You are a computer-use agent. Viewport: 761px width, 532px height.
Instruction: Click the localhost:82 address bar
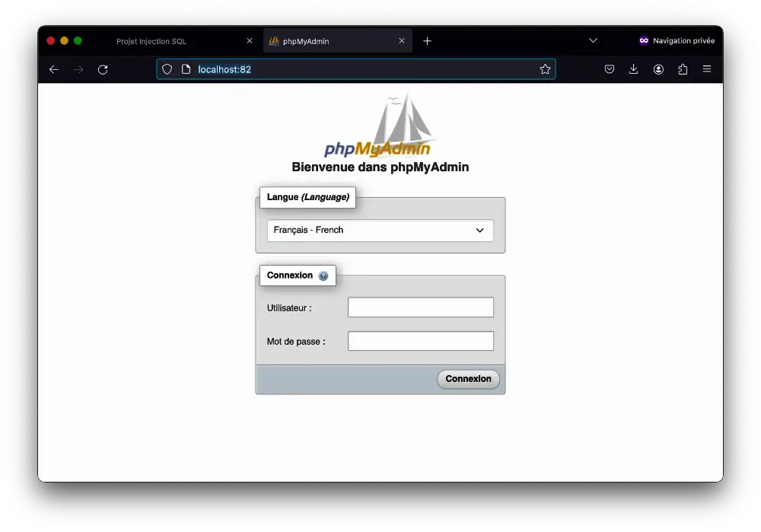356,69
